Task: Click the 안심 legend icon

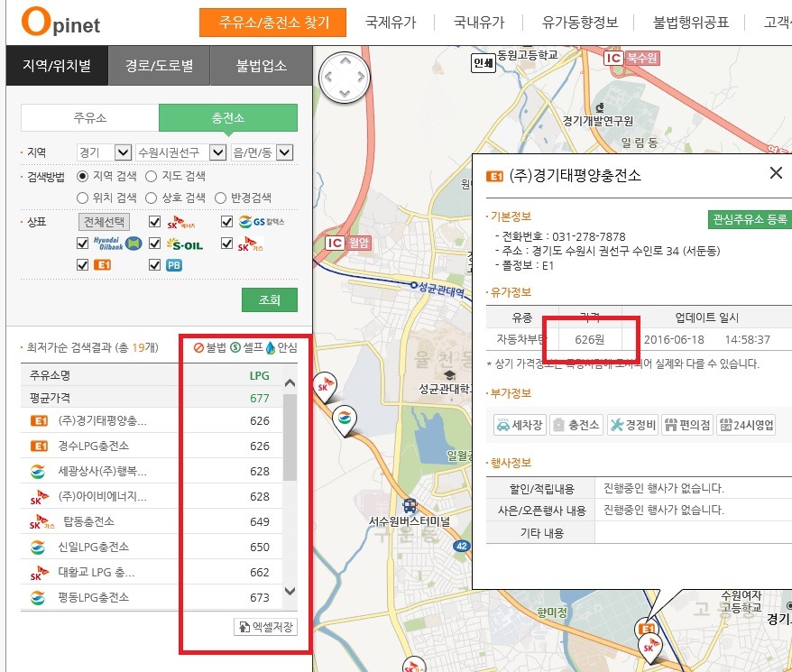Action: click(271, 347)
